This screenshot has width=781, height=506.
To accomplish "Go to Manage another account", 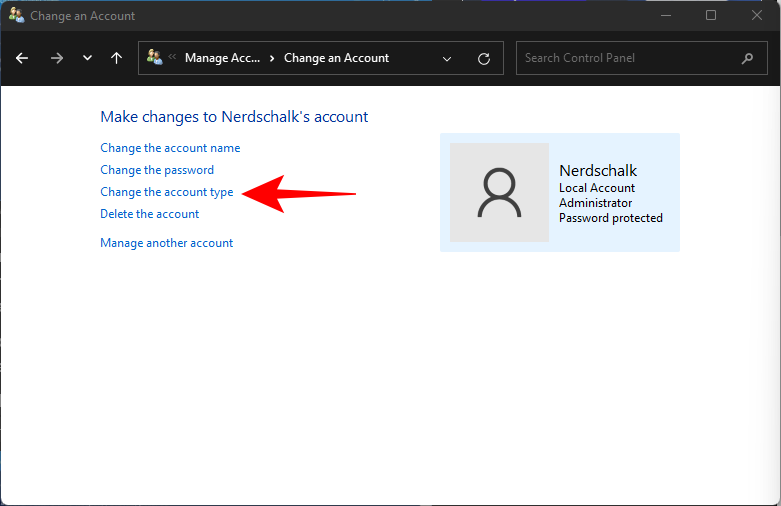I will point(166,243).
